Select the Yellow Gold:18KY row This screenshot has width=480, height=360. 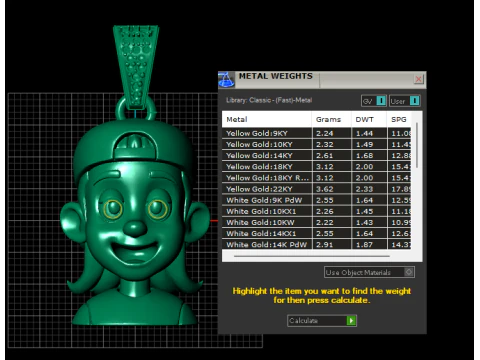(x=316, y=167)
